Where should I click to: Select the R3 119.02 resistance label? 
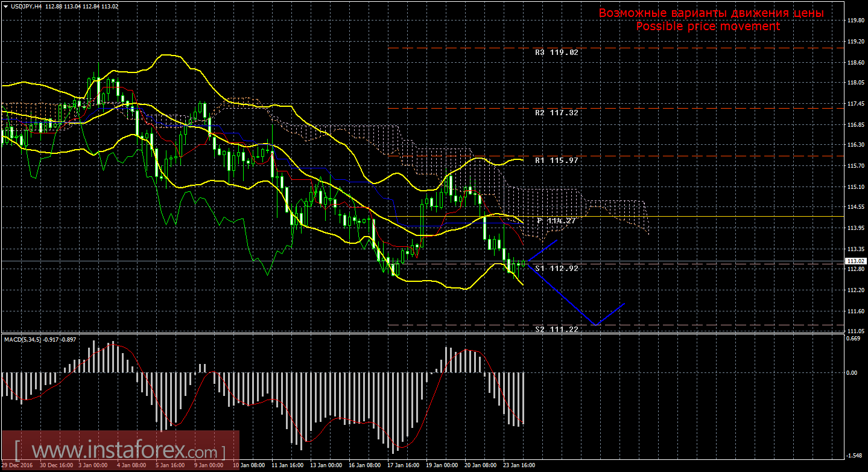pyautogui.click(x=556, y=53)
